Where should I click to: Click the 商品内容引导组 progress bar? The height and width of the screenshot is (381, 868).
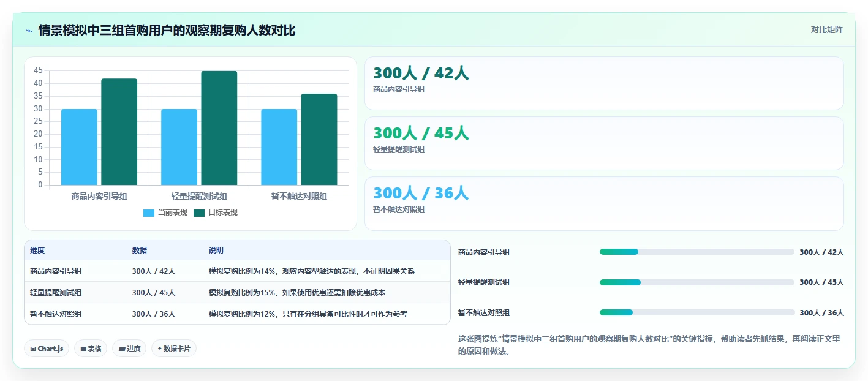point(697,252)
